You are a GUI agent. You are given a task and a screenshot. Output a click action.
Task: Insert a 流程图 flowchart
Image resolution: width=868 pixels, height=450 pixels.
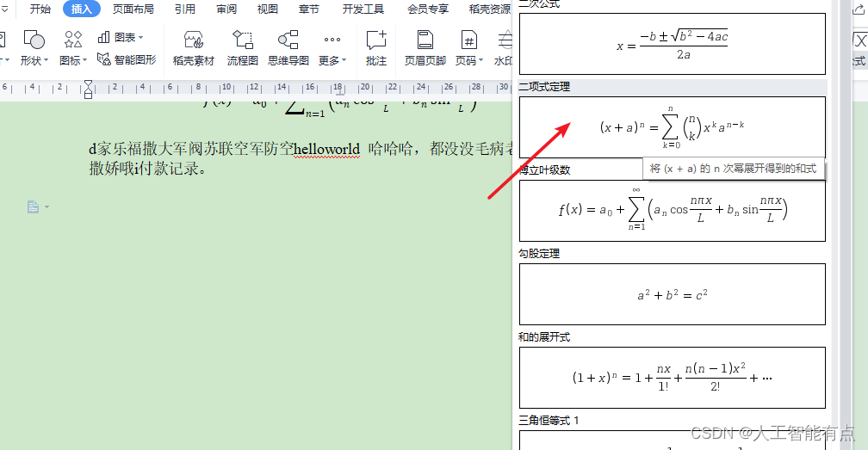point(243,48)
